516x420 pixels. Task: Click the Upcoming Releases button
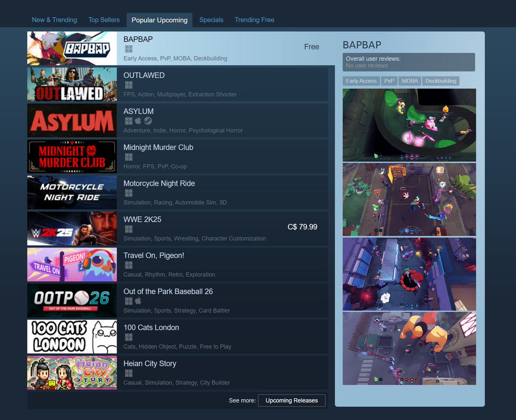point(292,400)
